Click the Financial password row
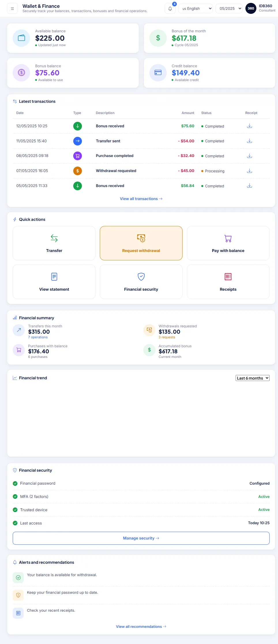Image resolution: width=278 pixels, height=644 pixels. [x=141, y=484]
